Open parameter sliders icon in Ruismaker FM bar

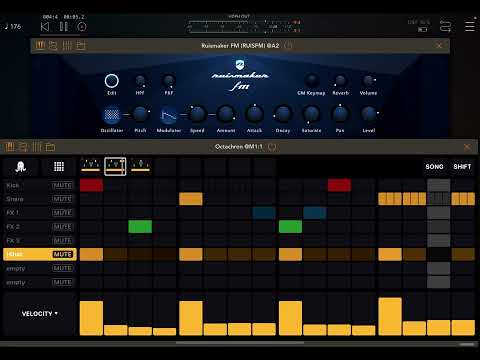point(67,45)
